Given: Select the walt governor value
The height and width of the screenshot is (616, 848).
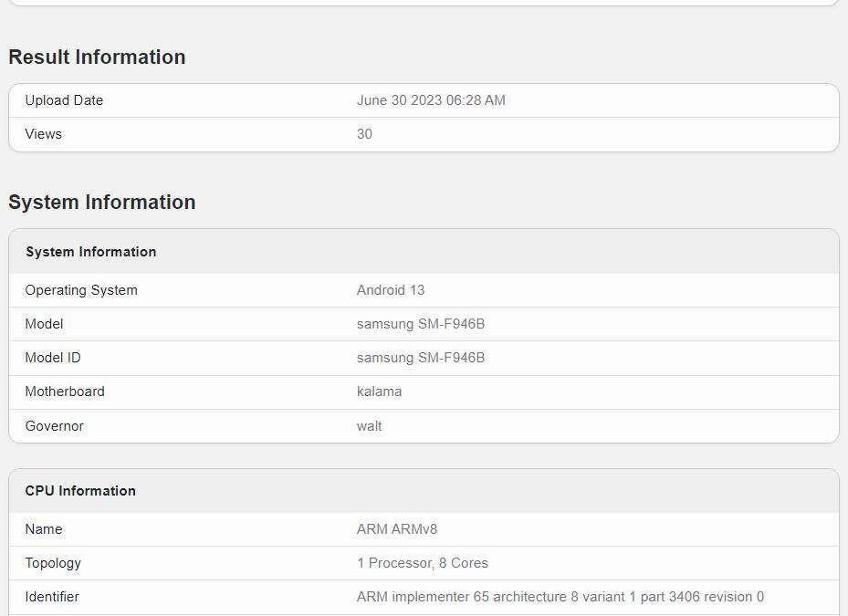Looking at the screenshot, I should (x=369, y=426).
